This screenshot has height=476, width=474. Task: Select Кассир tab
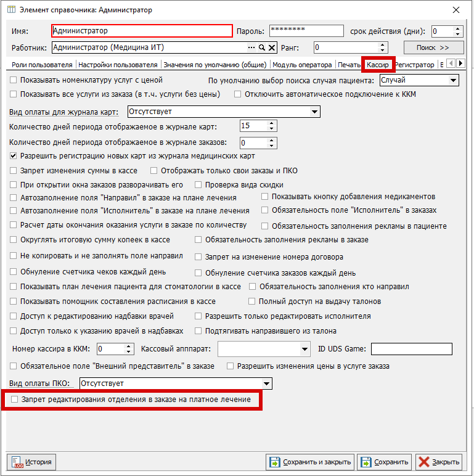pyautogui.click(x=378, y=65)
